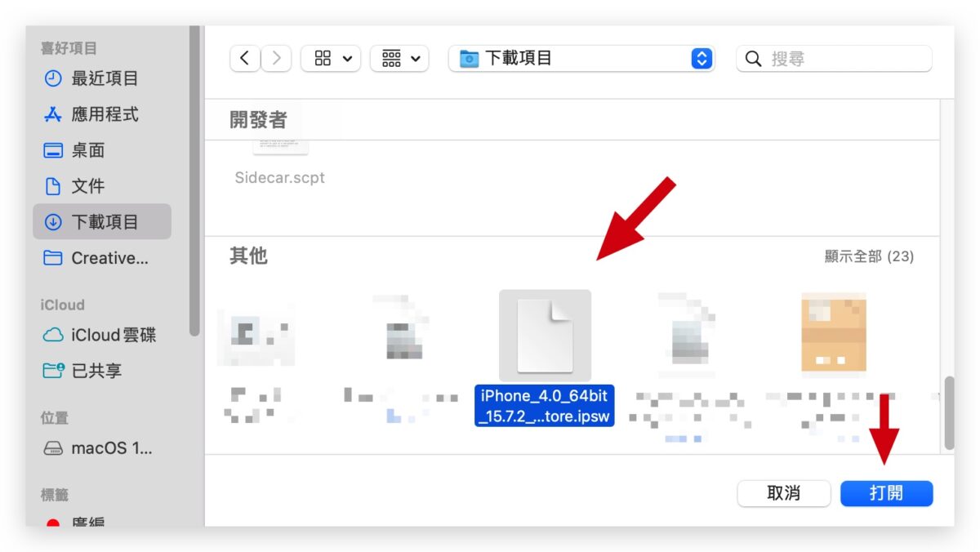
Task: Open the icon view options dropdown
Action: (331, 59)
